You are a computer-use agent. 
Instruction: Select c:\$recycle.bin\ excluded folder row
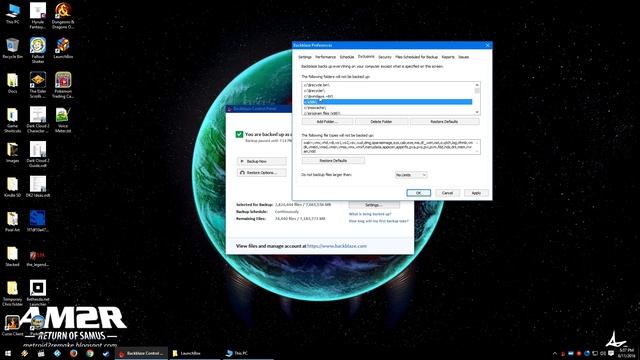tap(388, 85)
